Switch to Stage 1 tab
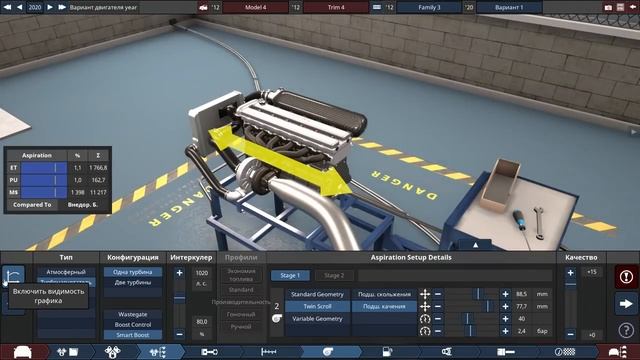640x360 pixels. tap(290, 276)
